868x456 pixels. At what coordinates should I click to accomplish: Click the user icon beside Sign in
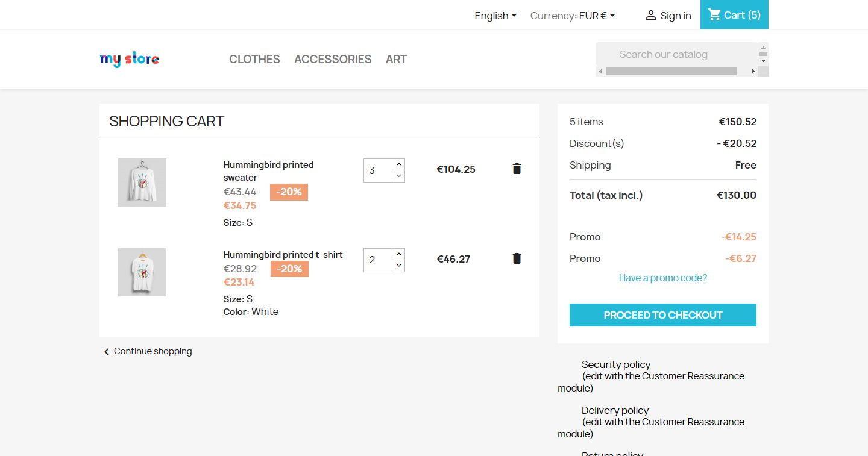coord(650,16)
